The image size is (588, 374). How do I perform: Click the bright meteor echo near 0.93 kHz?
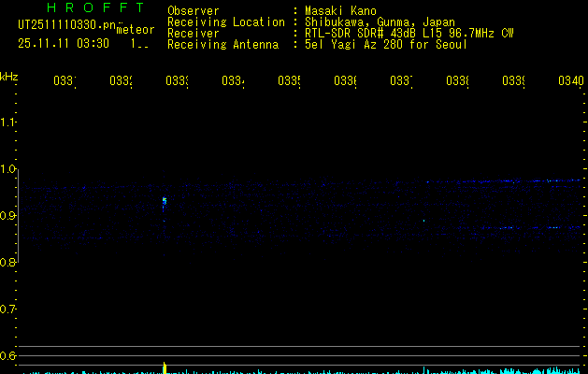[x=164, y=201]
